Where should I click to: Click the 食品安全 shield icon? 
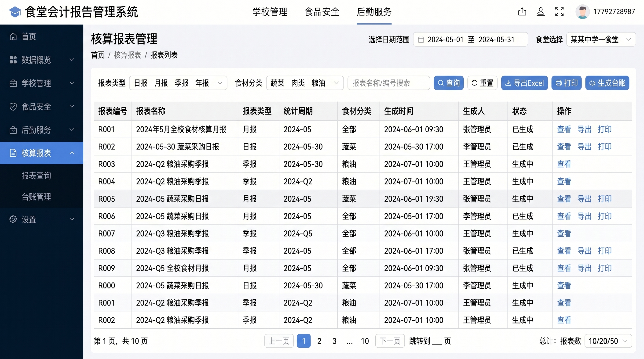click(13, 107)
